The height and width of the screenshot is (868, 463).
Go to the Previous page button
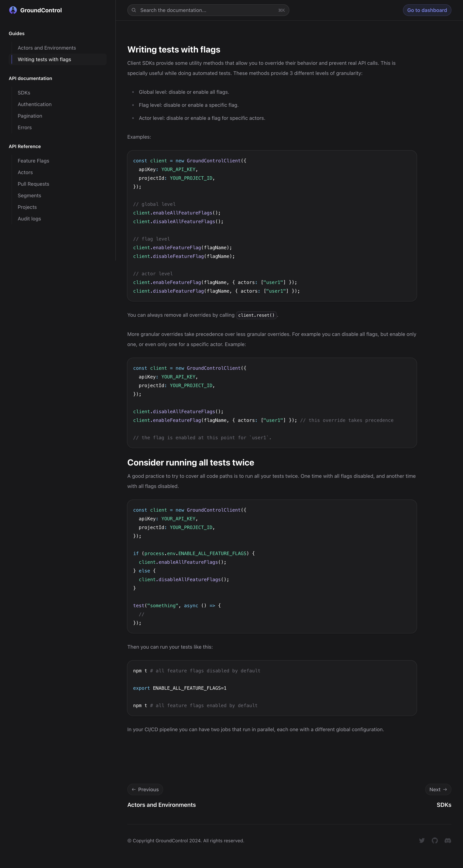[145, 789]
